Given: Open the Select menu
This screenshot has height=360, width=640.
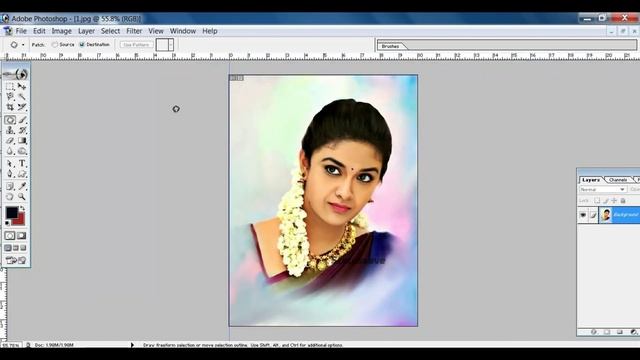Looking at the screenshot, I should click(x=111, y=31).
